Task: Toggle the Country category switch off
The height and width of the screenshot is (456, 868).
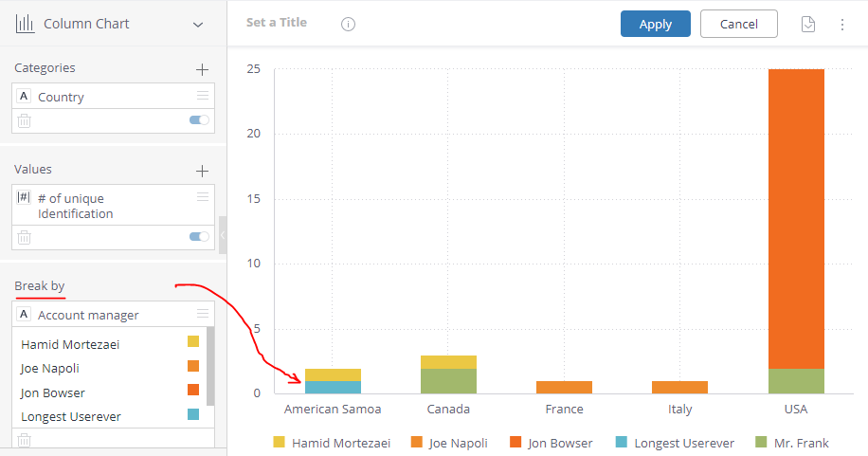Action: (199, 119)
